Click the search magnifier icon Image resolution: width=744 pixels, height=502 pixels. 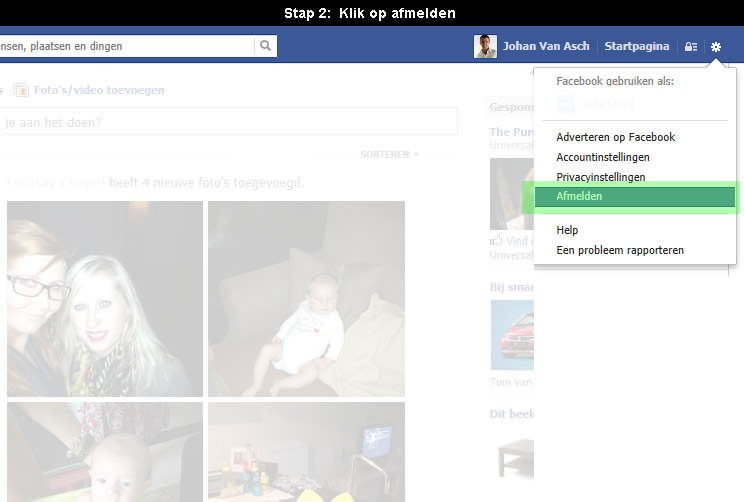coord(265,46)
